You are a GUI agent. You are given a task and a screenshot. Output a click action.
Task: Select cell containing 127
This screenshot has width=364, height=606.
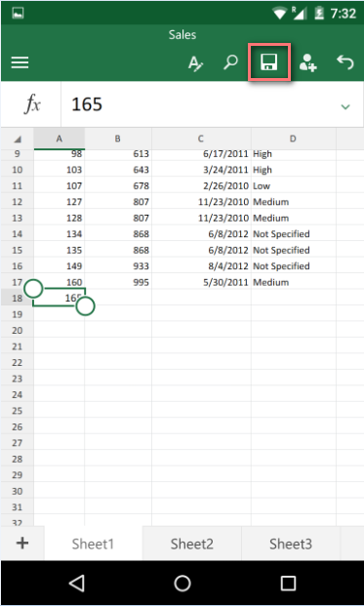(x=60, y=202)
